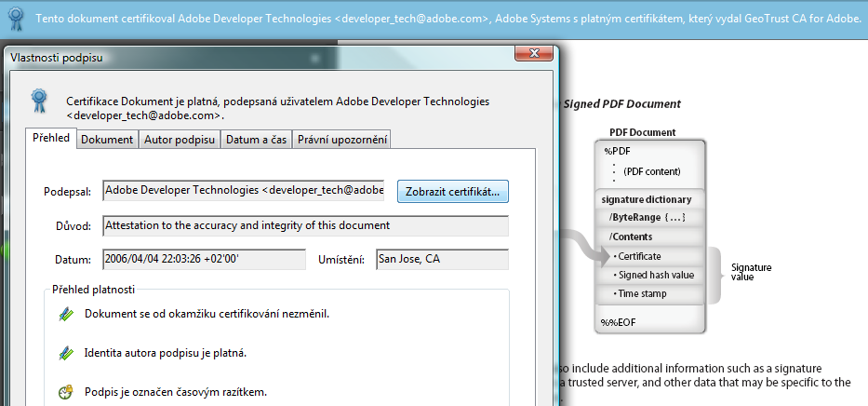Click the 'Datum:' label

pyautogui.click(x=73, y=260)
